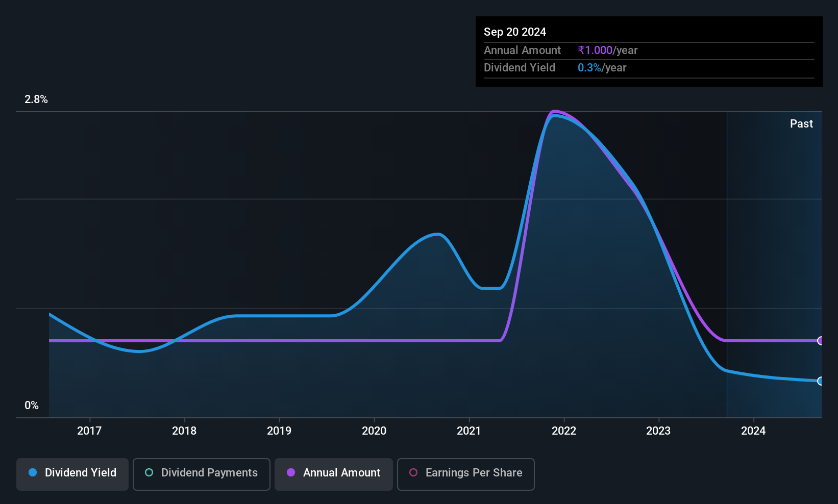Click the ₹1.000/year annual amount value
This screenshot has width=838, height=504.
pos(608,51)
